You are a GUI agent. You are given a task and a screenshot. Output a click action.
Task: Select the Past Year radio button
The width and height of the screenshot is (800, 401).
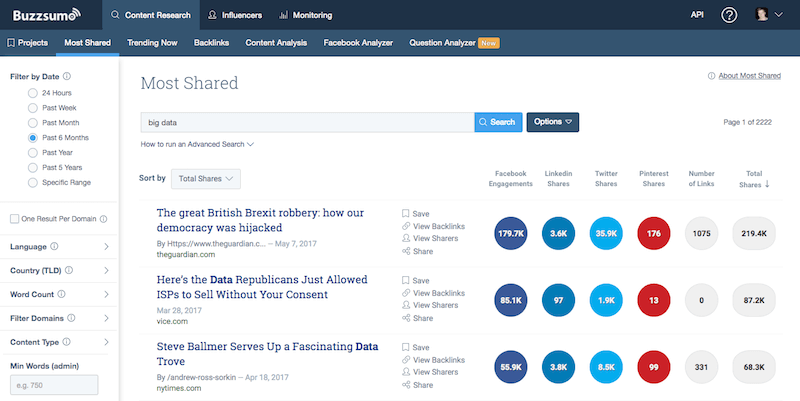coord(33,152)
